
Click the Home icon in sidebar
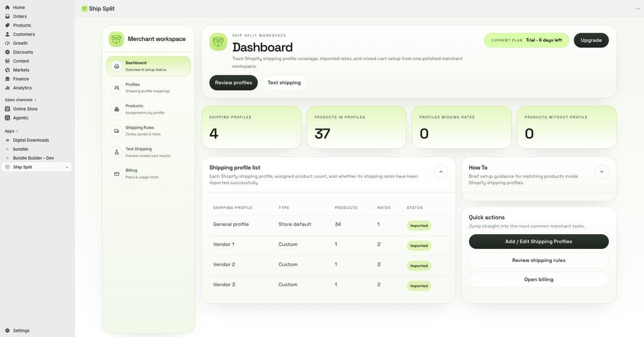[x=8, y=8]
